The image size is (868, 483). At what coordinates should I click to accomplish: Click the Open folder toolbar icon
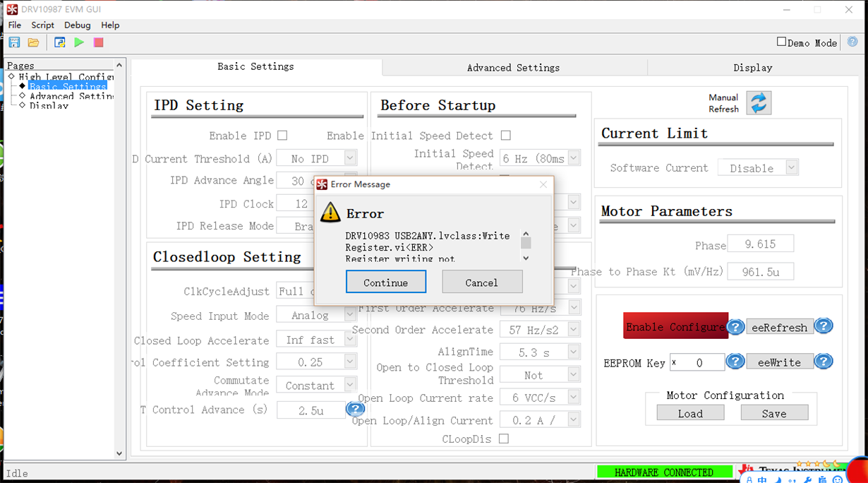(33, 42)
